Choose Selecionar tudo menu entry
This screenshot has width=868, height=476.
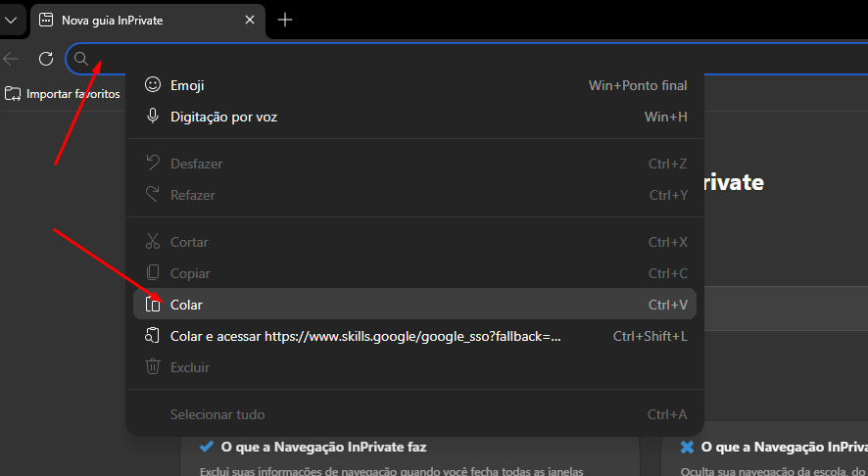[x=415, y=414]
